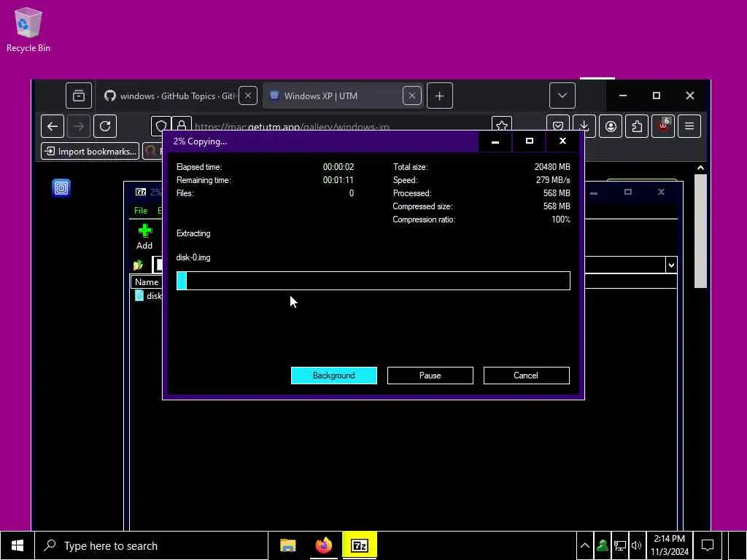Minimize the Copying dialog window
Image resolution: width=747 pixels, height=560 pixels.
(495, 141)
